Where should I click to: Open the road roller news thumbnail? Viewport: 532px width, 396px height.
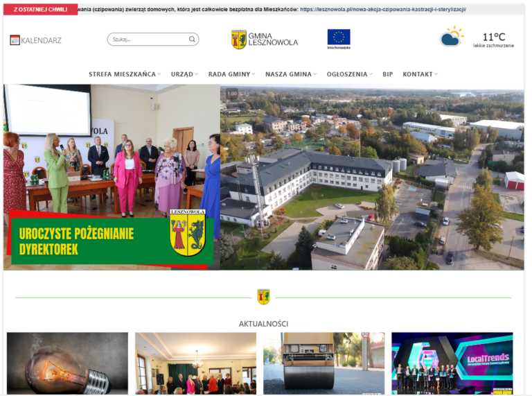(323, 363)
